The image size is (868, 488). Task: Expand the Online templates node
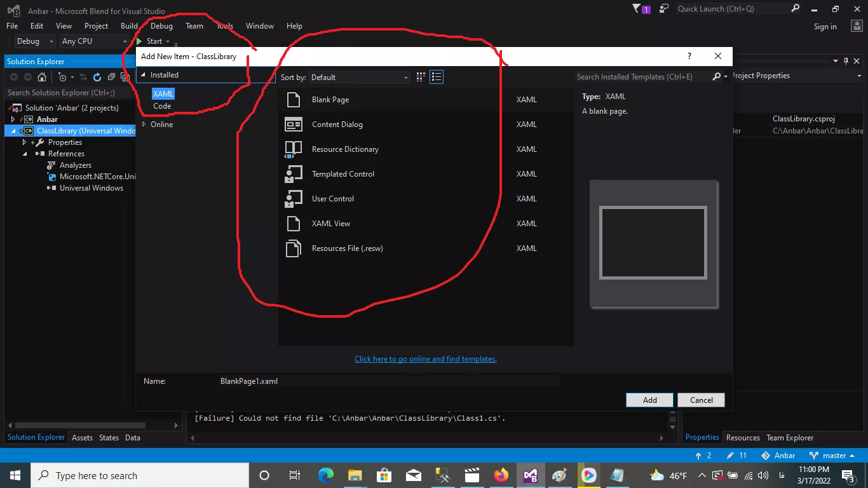click(144, 125)
